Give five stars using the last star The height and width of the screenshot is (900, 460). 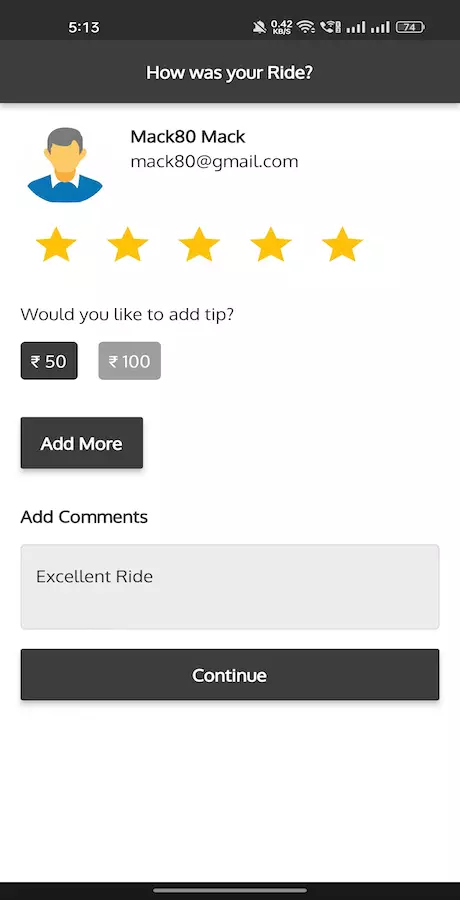pyautogui.click(x=342, y=245)
